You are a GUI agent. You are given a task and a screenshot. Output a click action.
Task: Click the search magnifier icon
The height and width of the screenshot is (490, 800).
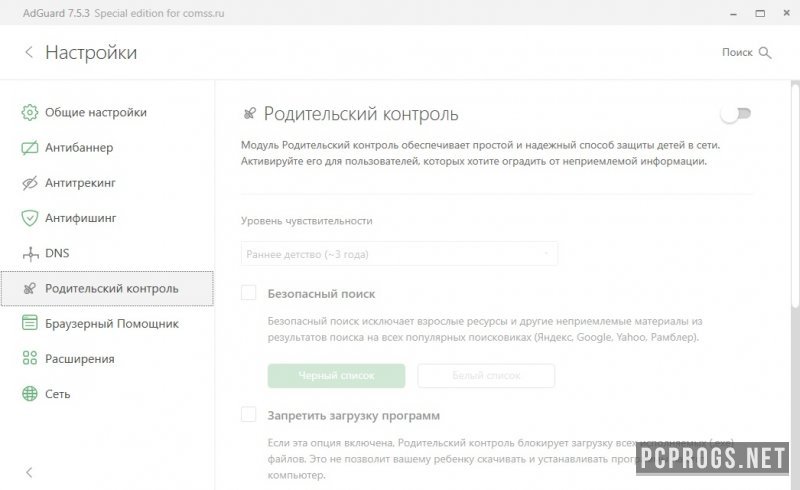(x=765, y=53)
